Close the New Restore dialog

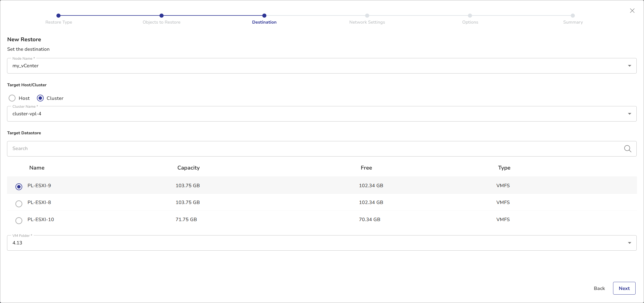coord(632,11)
